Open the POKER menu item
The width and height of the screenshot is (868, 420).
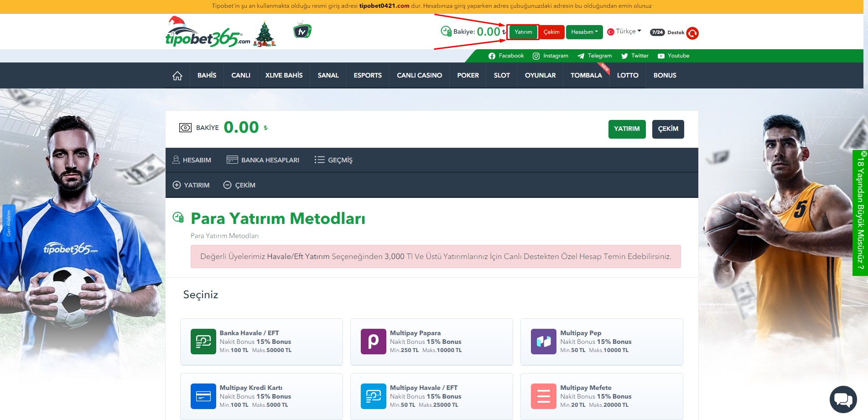coord(468,75)
